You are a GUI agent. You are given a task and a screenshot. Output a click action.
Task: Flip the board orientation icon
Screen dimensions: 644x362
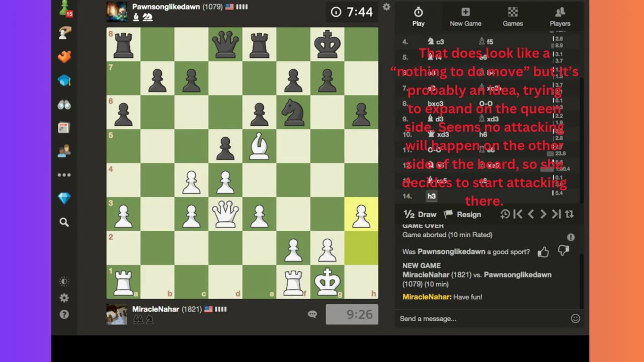tap(569, 215)
